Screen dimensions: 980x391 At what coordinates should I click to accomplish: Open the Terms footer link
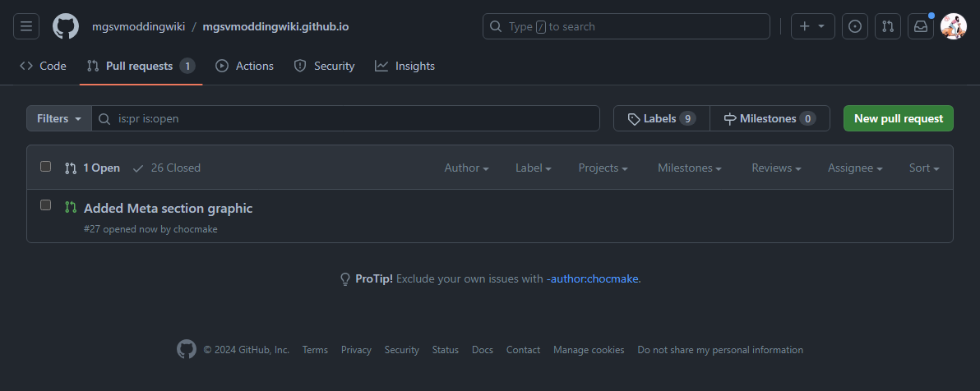[315, 350]
